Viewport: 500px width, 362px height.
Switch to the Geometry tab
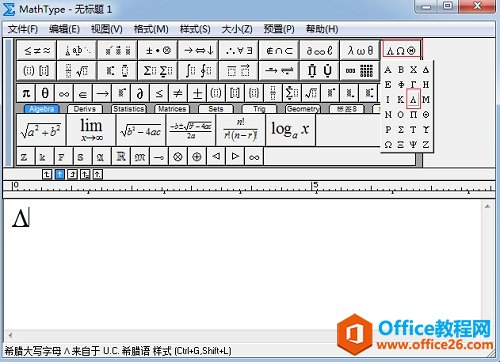tap(303, 109)
